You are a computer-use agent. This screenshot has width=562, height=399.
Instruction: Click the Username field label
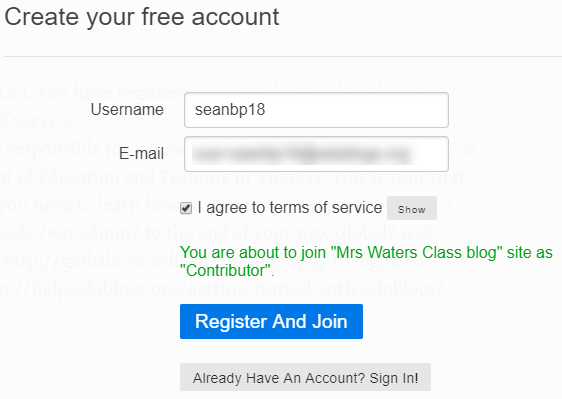127,109
